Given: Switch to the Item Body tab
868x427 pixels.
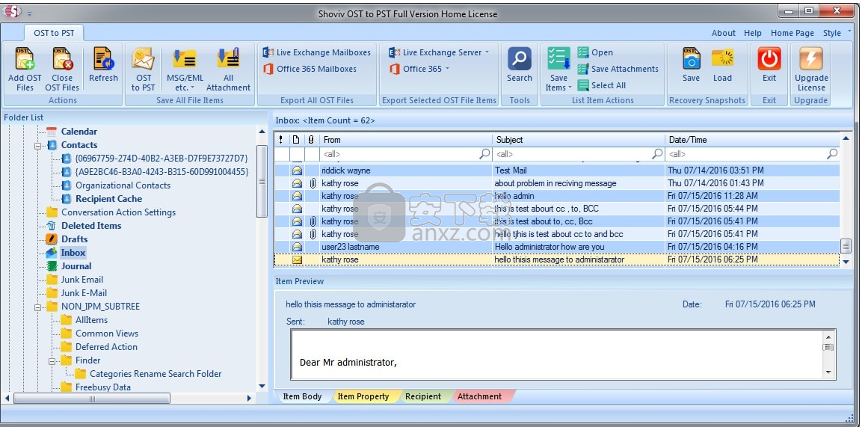Looking at the screenshot, I should point(302,396).
